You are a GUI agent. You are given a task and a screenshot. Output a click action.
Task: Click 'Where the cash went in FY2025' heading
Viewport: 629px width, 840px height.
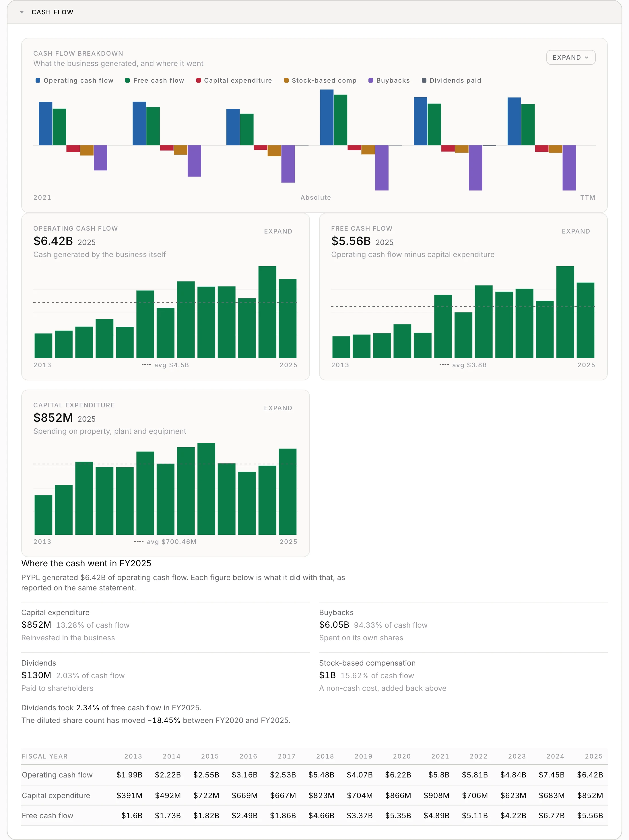86,563
